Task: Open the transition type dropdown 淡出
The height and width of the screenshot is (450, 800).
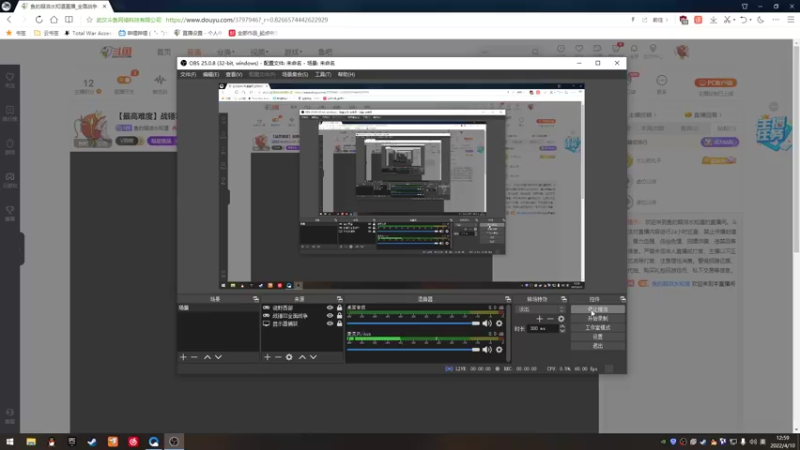Action: [540, 309]
